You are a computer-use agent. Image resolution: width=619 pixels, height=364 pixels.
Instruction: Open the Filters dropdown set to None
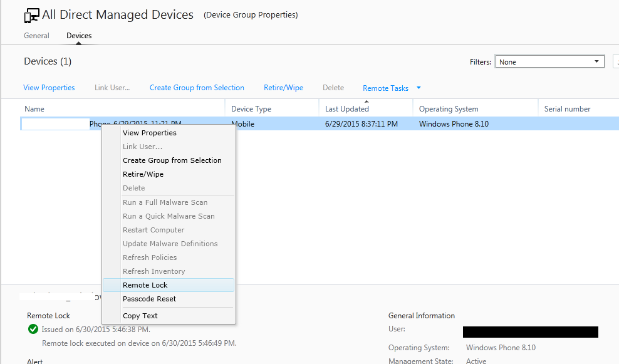pyautogui.click(x=549, y=61)
